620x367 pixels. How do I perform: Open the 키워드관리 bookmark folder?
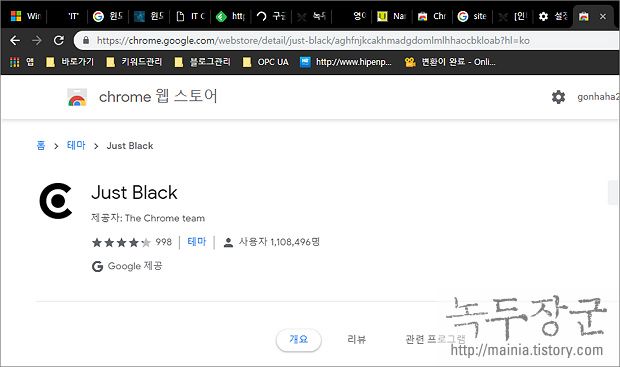pos(134,62)
